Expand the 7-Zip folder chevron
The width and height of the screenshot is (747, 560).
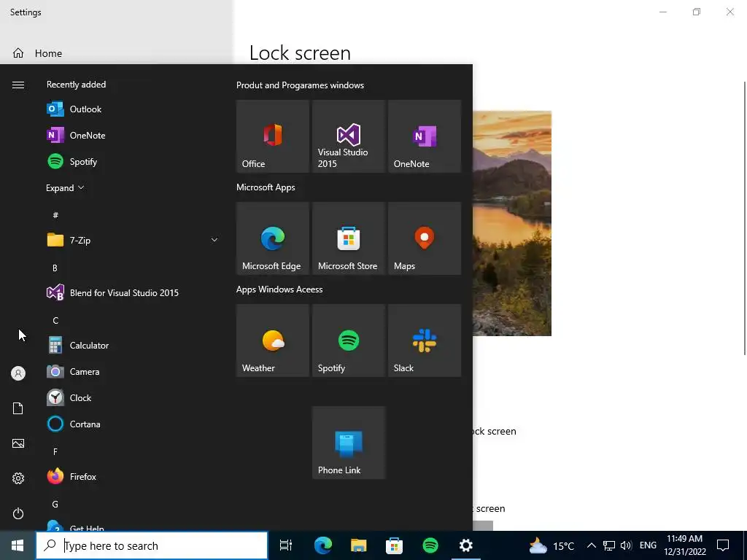pyautogui.click(x=214, y=240)
